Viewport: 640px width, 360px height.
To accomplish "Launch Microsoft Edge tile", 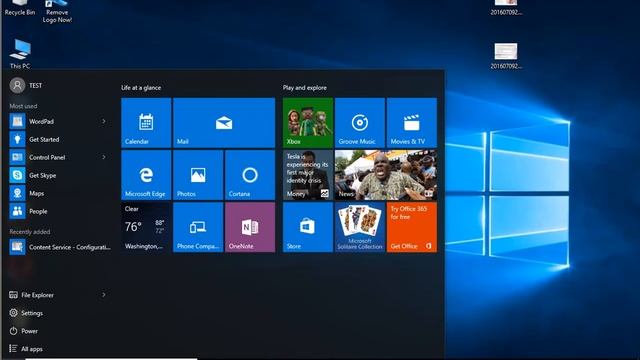I will coord(146,175).
